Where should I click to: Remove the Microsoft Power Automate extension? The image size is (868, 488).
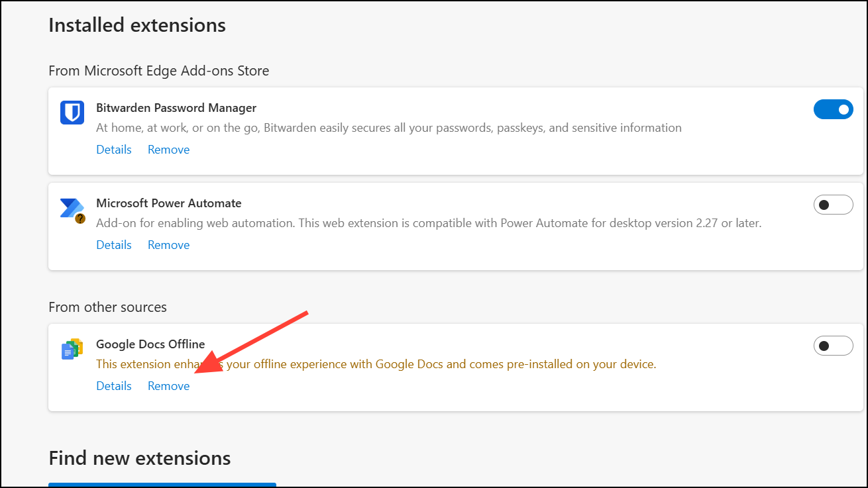pyautogui.click(x=168, y=244)
